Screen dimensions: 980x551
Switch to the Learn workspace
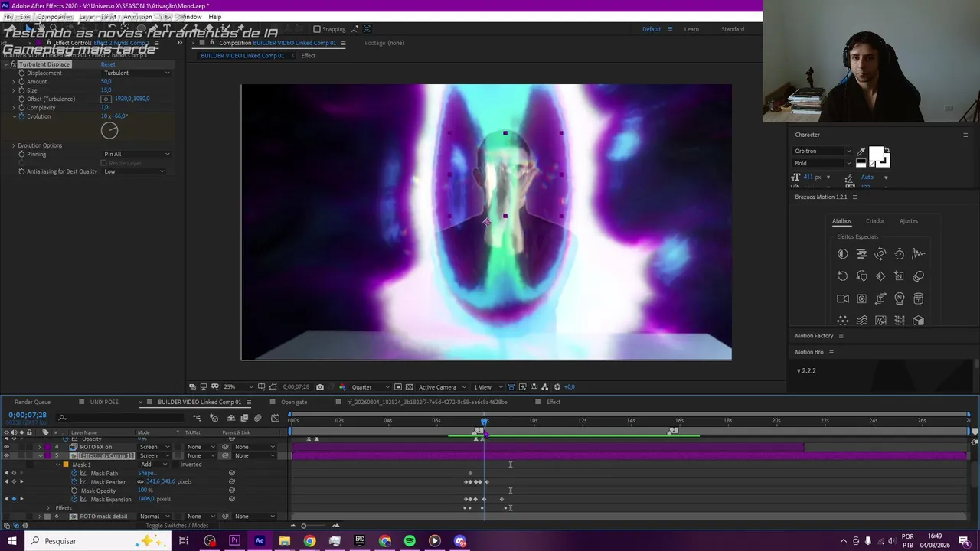click(691, 29)
